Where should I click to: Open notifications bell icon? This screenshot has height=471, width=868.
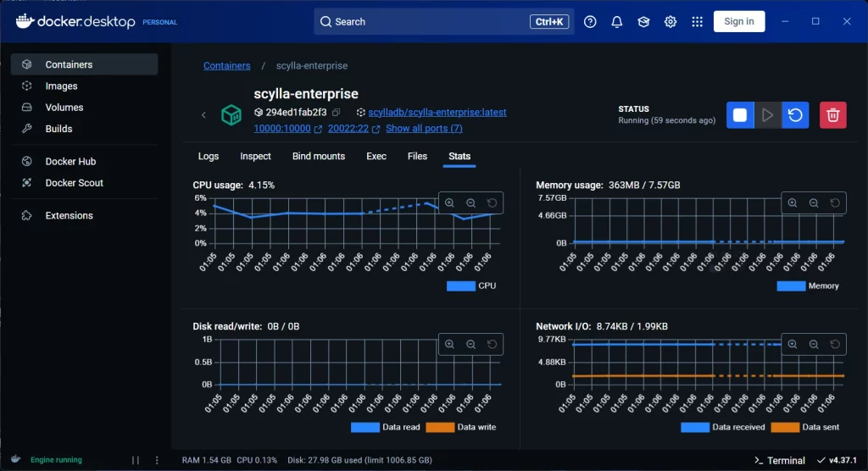[617, 21]
